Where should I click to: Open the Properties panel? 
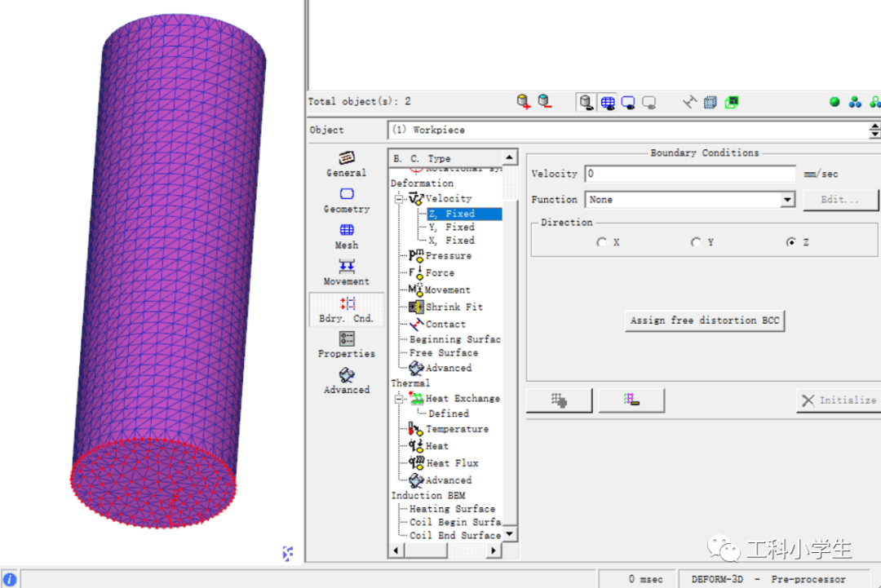[x=346, y=346]
